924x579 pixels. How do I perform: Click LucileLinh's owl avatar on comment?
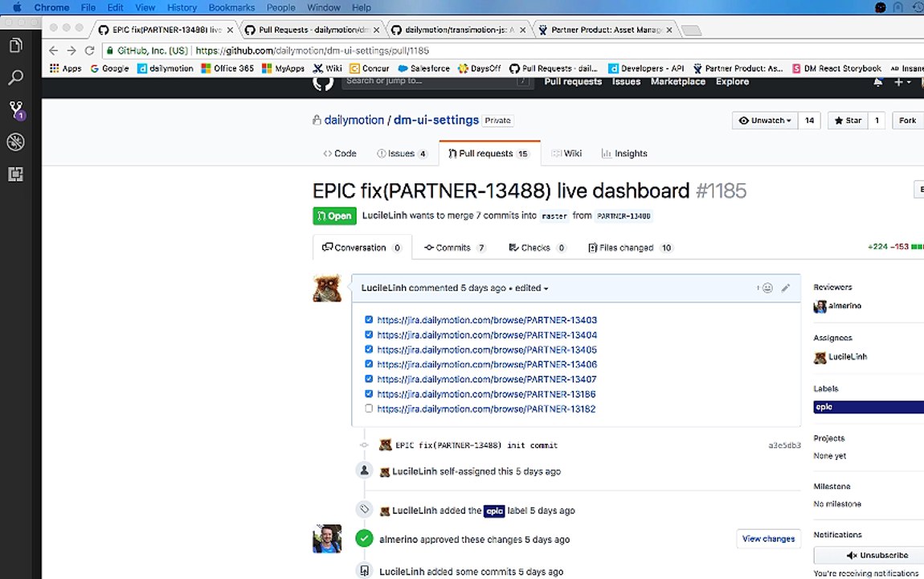[327, 289]
